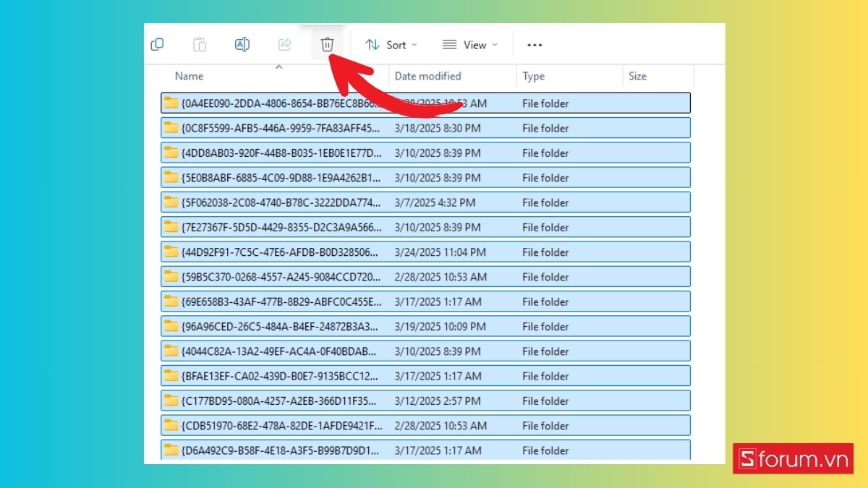This screenshot has width=868, height=488.
Task: Sort by the Size column header
Action: (x=638, y=76)
